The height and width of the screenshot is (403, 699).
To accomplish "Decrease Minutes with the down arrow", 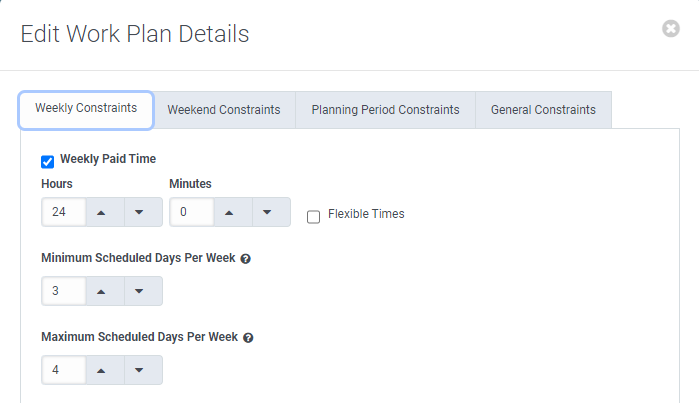I will click(x=268, y=212).
